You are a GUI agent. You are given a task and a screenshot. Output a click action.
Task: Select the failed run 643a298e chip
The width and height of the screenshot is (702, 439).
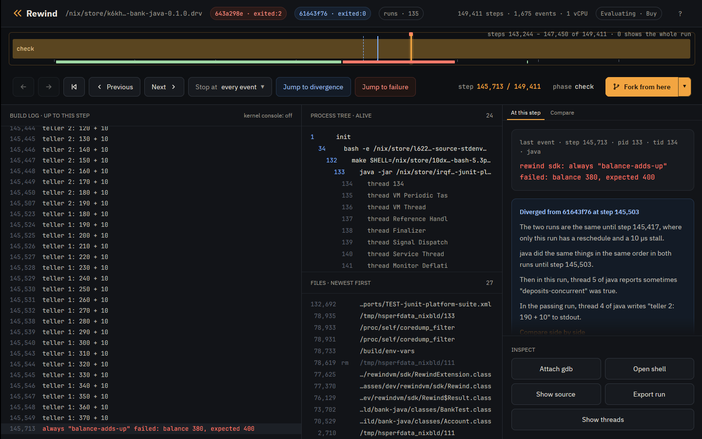click(x=248, y=13)
